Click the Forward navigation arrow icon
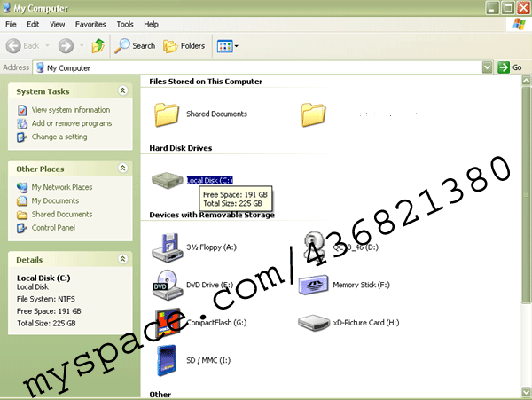The image size is (532, 400). point(66,46)
